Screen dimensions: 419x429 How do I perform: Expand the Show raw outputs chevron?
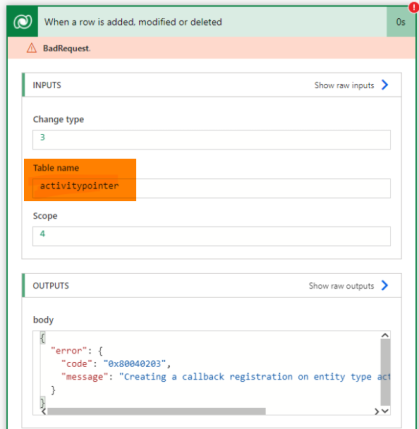pyautogui.click(x=385, y=285)
